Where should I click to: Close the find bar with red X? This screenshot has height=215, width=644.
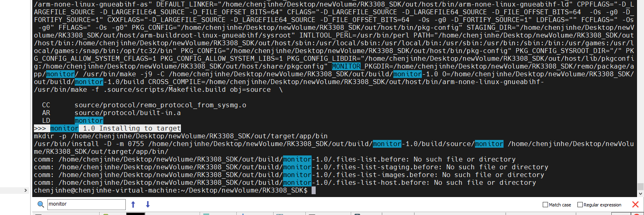click(x=635, y=204)
